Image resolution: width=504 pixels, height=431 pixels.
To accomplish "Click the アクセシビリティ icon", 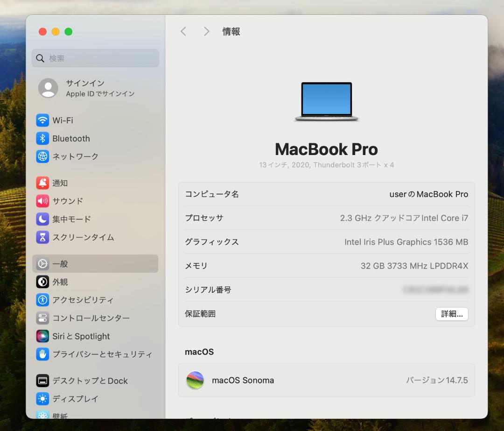I will [42, 300].
